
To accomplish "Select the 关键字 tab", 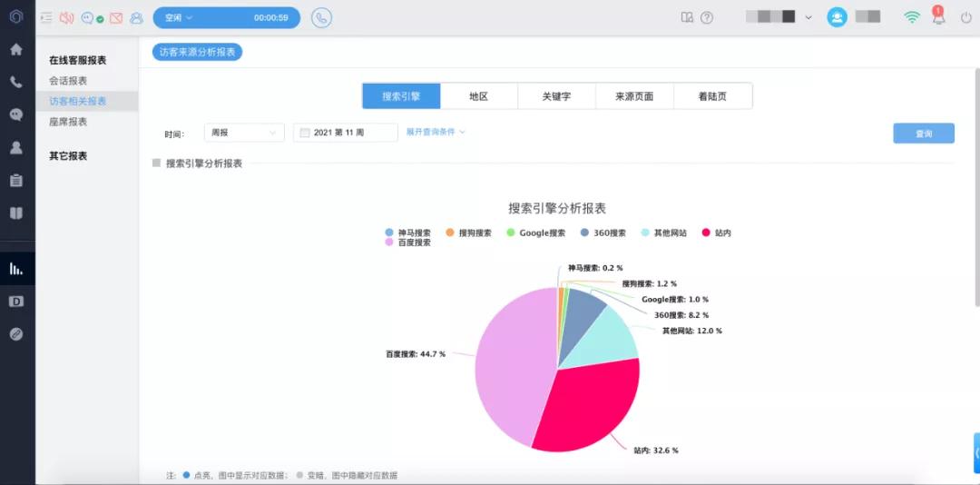I will tap(556, 96).
